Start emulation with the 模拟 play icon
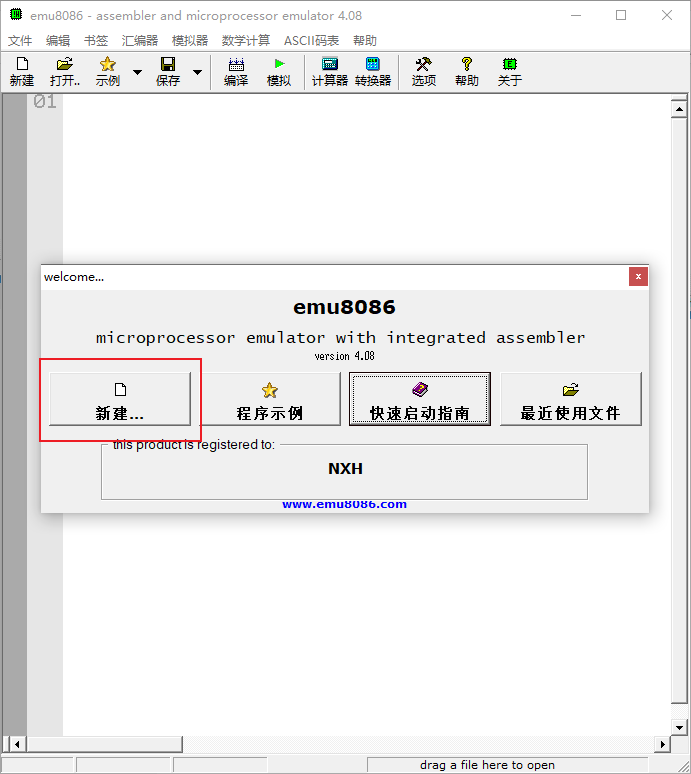The height and width of the screenshot is (774, 691). click(279, 72)
